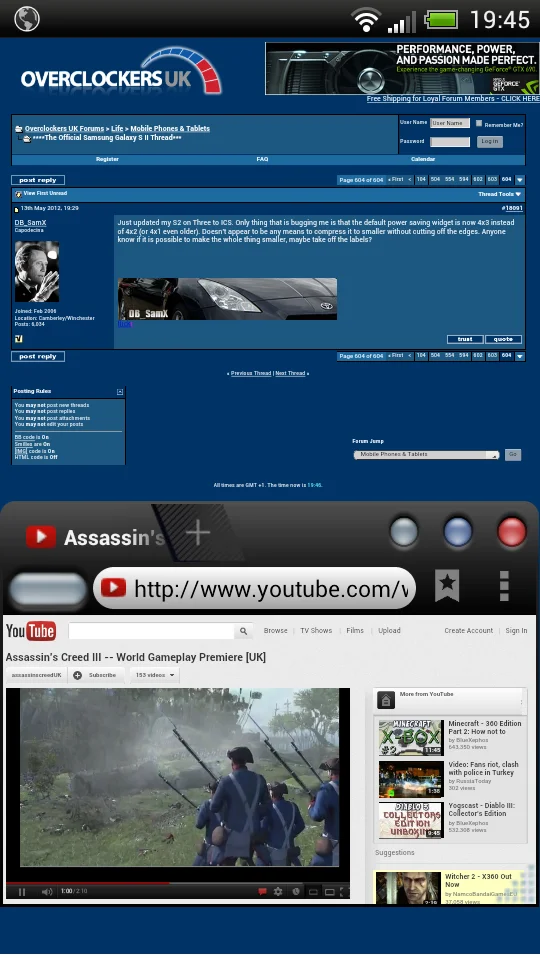
Task: Go to the Previous Thread link
Action: click(x=251, y=373)
